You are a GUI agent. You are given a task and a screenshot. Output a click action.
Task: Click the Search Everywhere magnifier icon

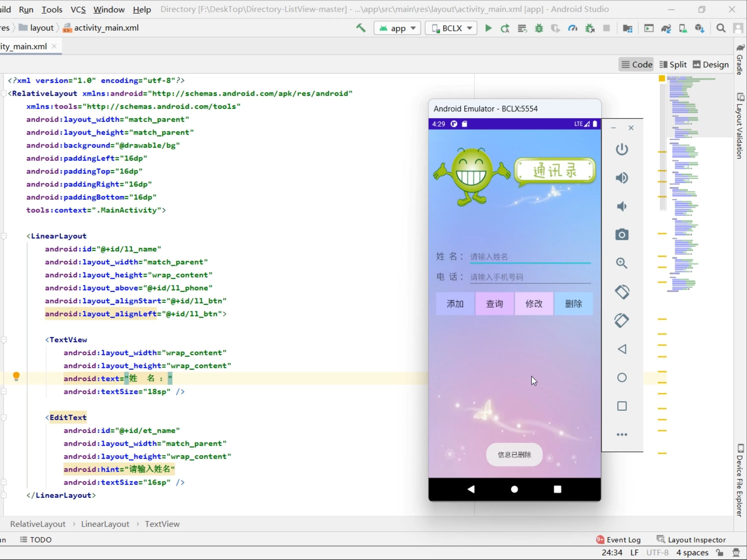[721, 28]
